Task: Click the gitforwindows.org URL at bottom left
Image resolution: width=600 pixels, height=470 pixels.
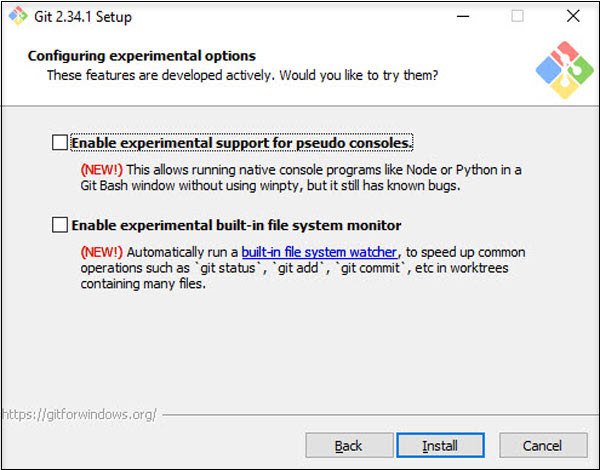Action: (x=78, y=413)
